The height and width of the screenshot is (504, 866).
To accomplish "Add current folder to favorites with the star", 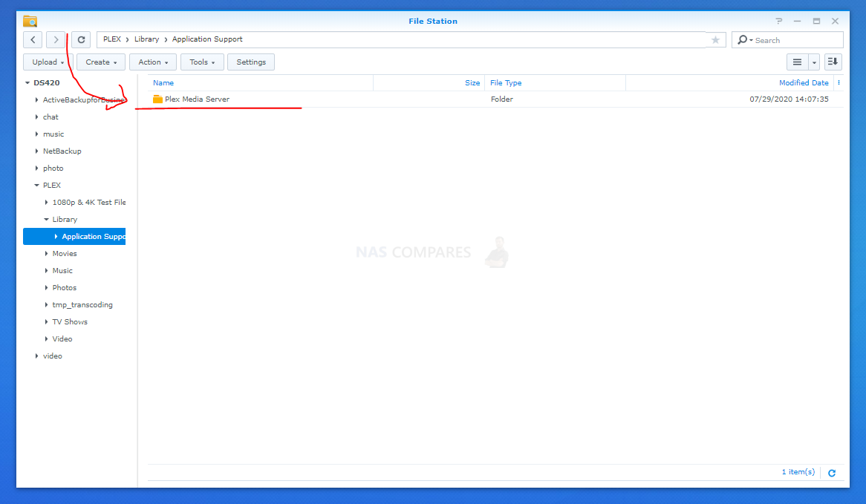I will pos(715,40).
